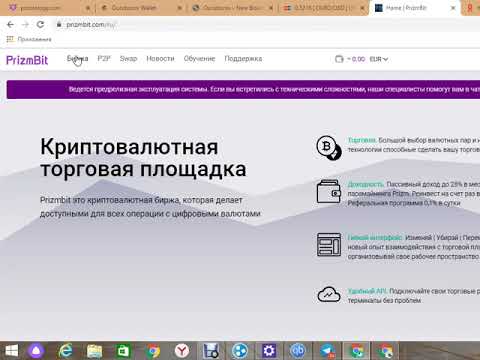Screen dimensions: 480x360
Task: Open the P2P menu item
Action: (x=104, y=59)
